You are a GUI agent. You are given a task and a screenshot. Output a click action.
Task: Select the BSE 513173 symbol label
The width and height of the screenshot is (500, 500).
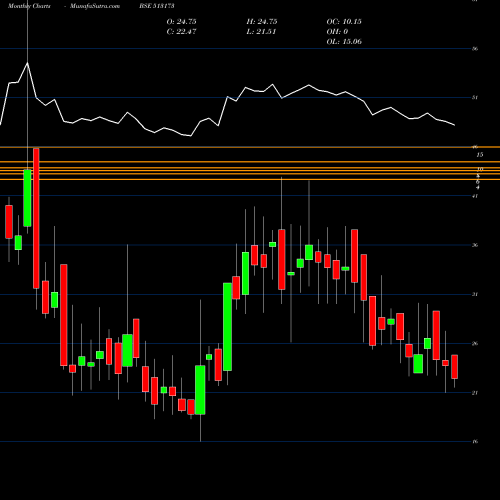(157, 6)
